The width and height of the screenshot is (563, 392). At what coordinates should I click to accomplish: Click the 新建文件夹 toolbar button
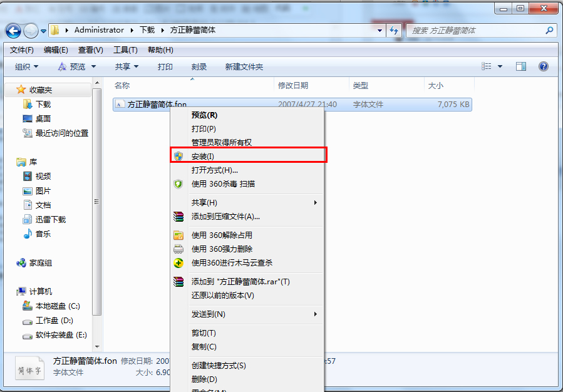tap(244, 67)
